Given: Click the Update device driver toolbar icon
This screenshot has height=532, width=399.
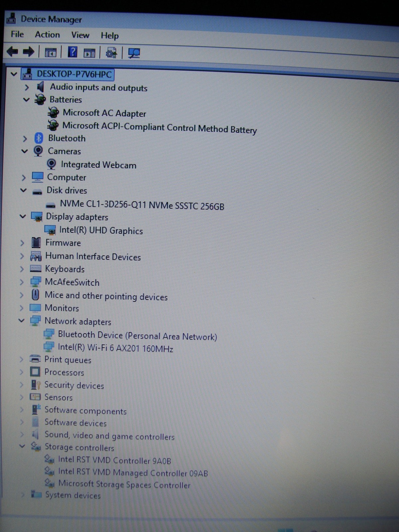Looking at the screenshot, I should pos(111,53).
